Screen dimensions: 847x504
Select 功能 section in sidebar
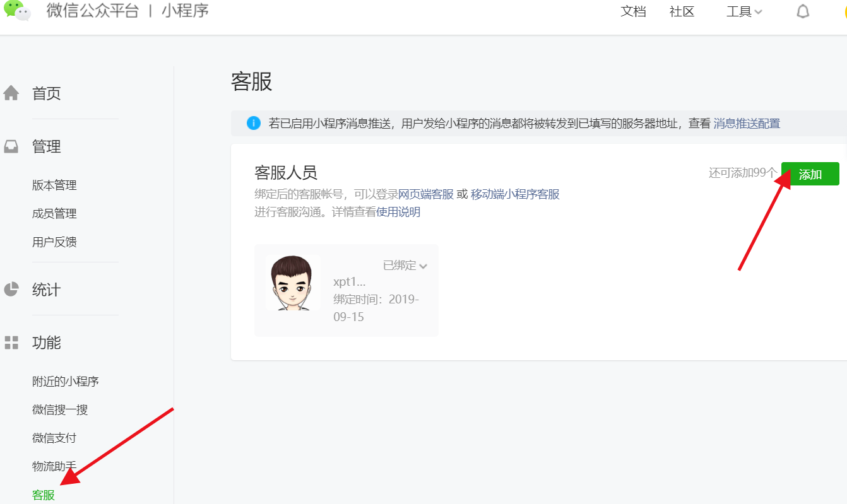[x=47, y=343]
